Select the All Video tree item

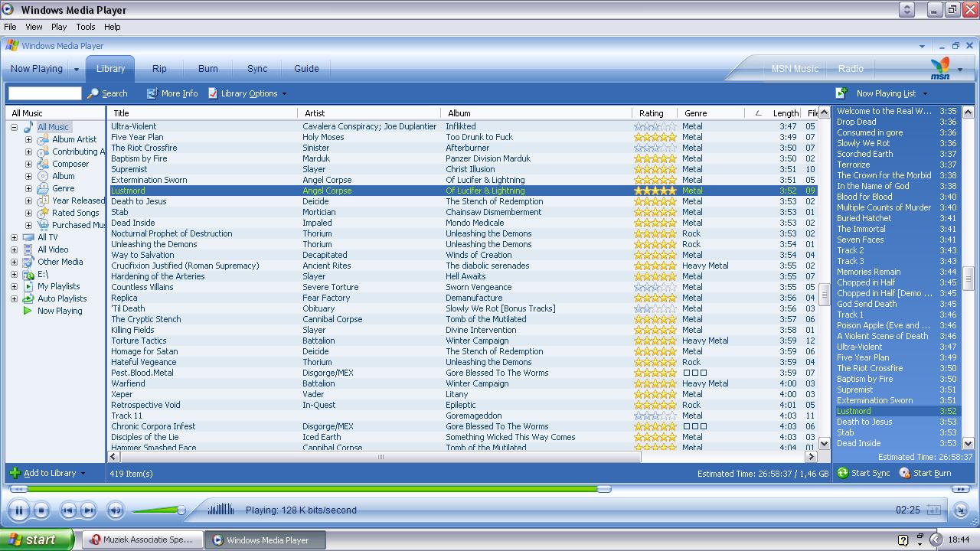[x=53, y=249]
